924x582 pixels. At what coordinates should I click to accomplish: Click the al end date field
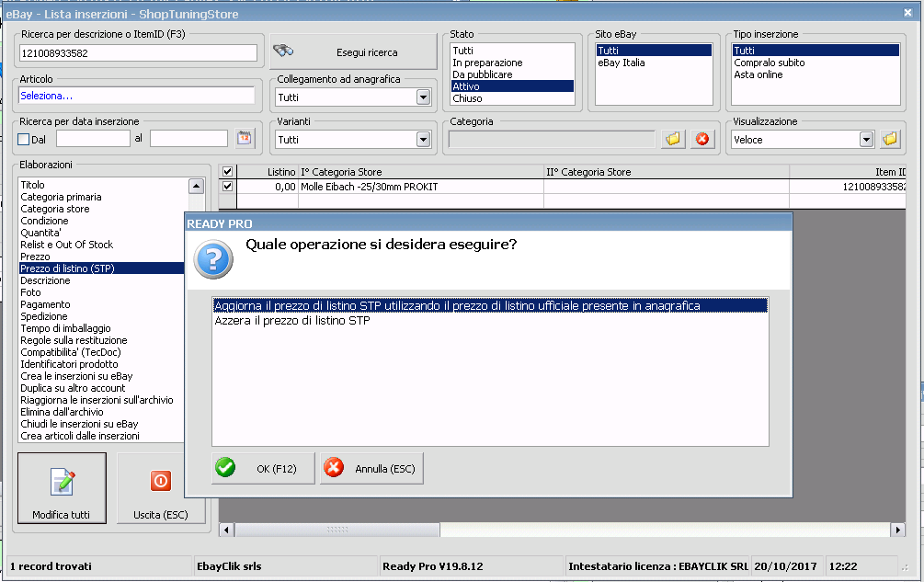[x=188, y=139]
